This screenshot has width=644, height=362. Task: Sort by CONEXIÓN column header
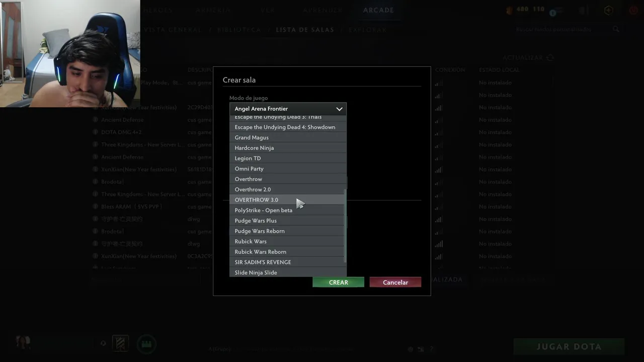(450, 70)
